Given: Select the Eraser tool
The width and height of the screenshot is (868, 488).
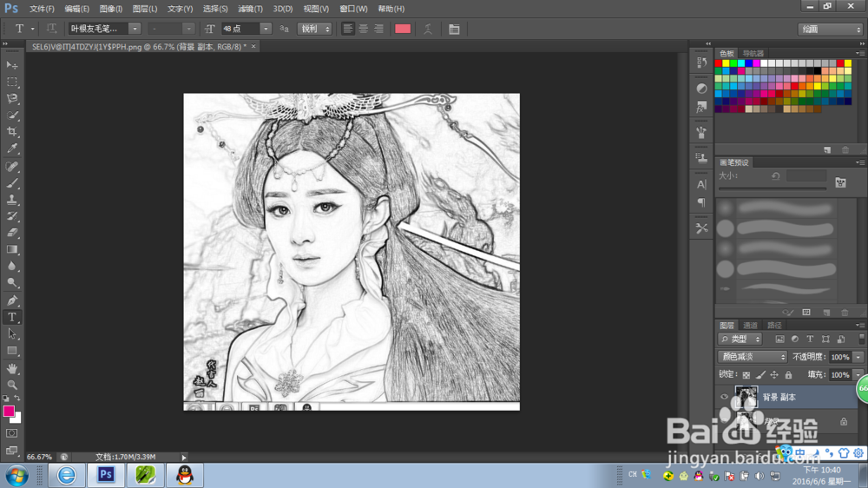Looking at the screenshot, I should [11, 233].
